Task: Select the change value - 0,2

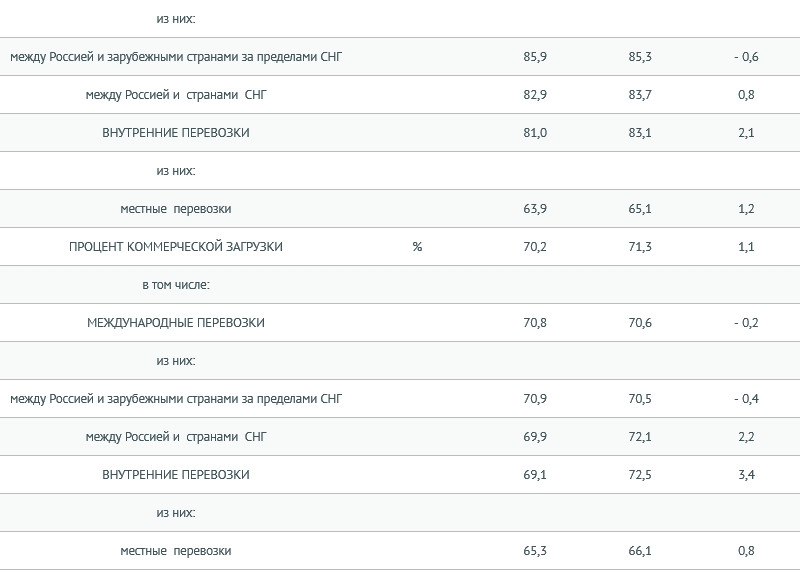Action: tap(746, 323)
